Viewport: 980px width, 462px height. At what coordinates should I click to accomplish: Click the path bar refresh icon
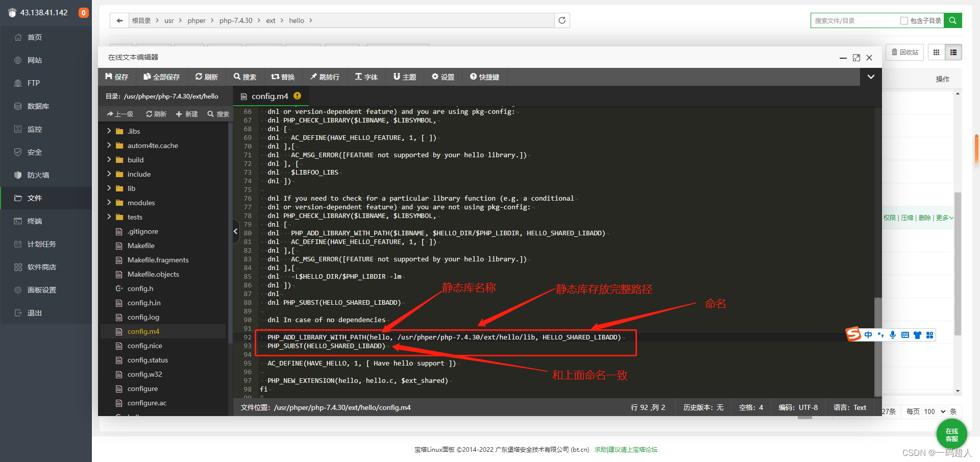tap(562, 20)
